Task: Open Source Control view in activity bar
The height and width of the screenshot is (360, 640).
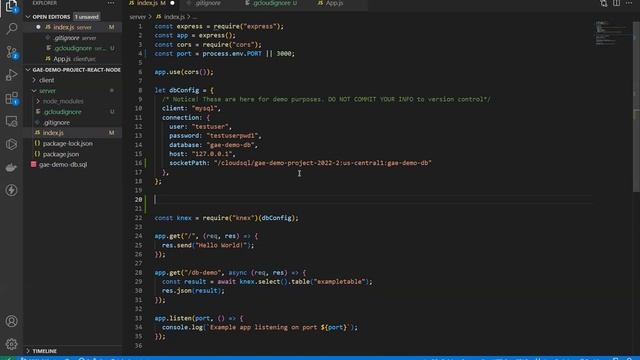Action: tap(11, 52)
